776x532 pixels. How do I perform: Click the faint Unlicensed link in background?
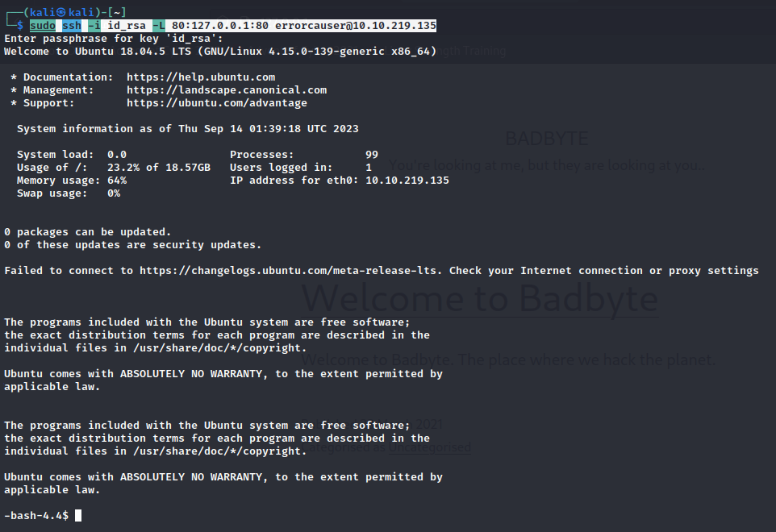click(429, 447)
